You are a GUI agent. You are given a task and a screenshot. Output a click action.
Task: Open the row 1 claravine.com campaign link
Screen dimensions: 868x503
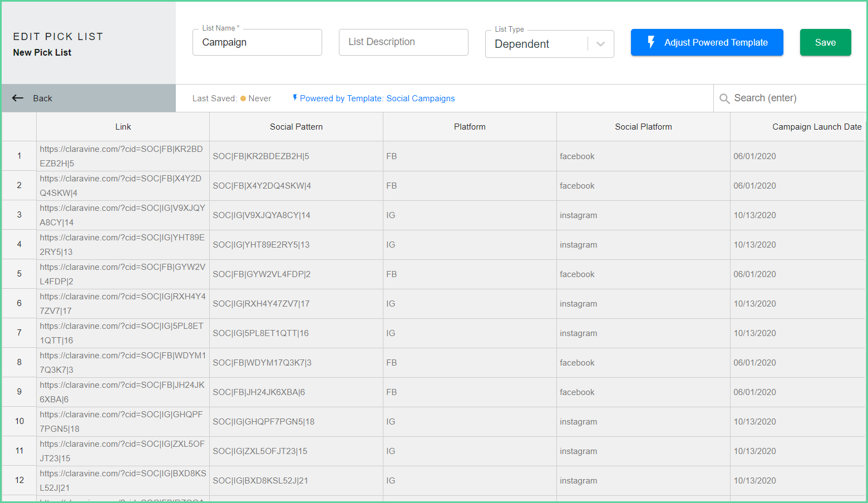click(121, 156)
